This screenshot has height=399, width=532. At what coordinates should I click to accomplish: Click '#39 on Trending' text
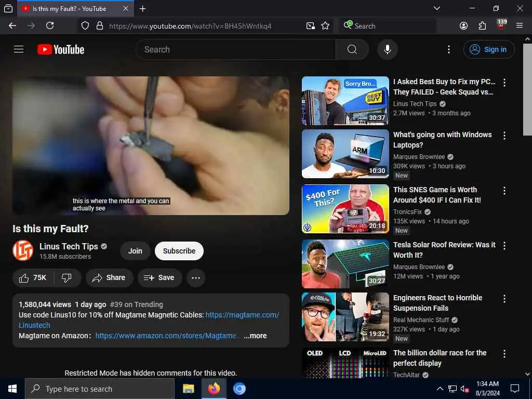click(x=137, y=304)
